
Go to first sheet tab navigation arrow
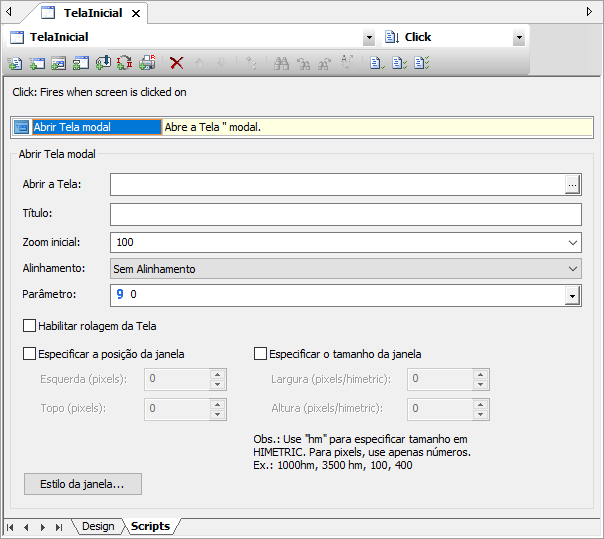pyautogui.click(x=10, y=527)
